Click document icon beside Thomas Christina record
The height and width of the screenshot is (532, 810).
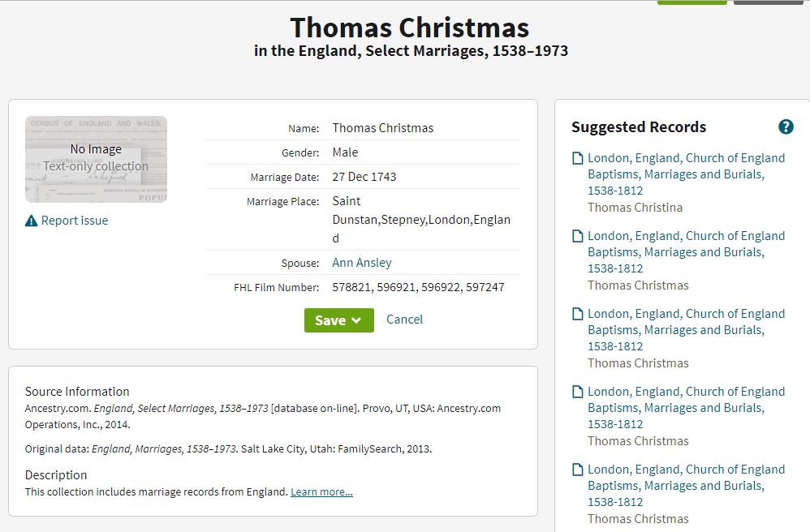pyautogui.click(x=578, y=158)
